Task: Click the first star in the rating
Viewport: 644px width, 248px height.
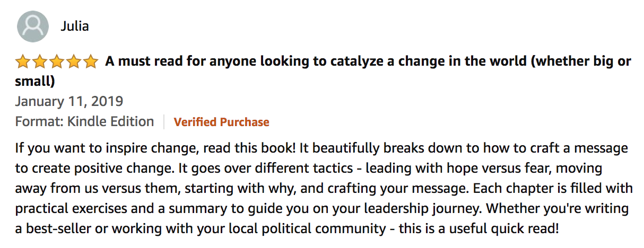Action: pyautogui.click(x=23, y=61)
